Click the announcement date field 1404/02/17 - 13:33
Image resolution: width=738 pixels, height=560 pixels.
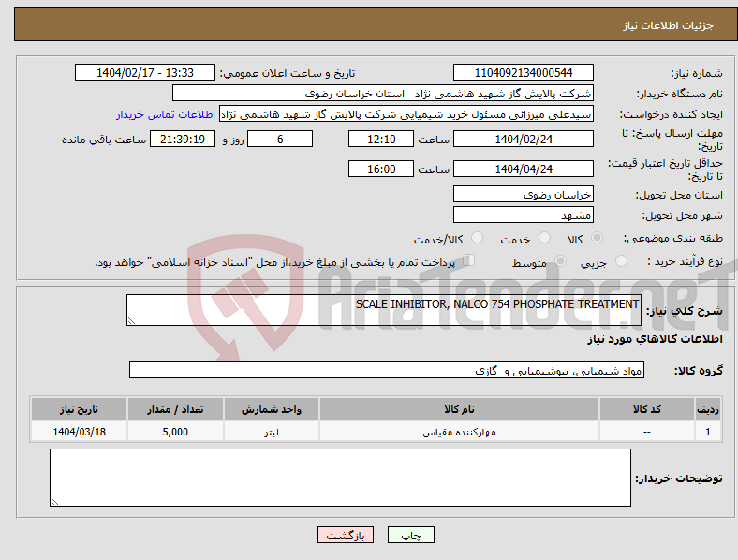[145, 72]
